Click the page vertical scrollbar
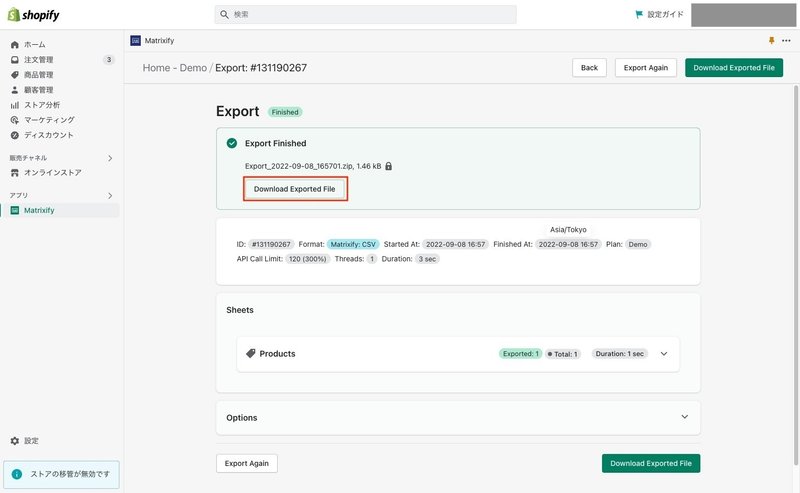800x493 pixels. pyautogui.click(x=795, y=276)
